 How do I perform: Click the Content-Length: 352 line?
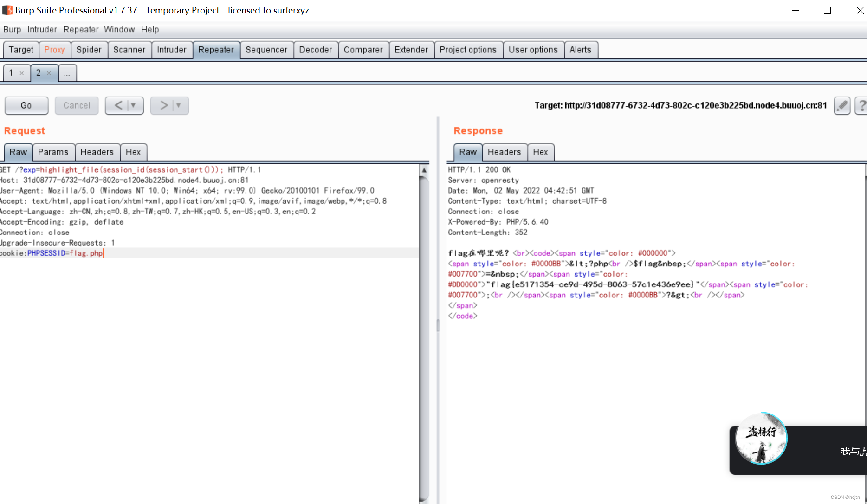pos(487,233)
